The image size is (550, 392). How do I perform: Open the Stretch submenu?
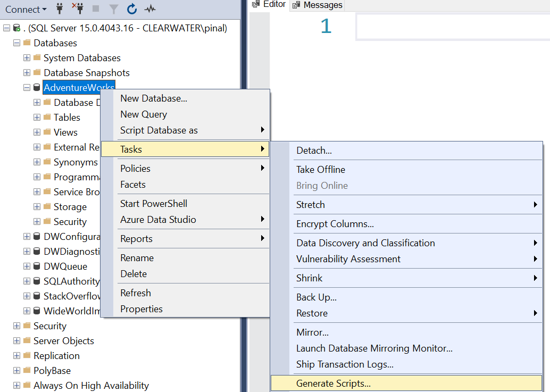(406, 204)
